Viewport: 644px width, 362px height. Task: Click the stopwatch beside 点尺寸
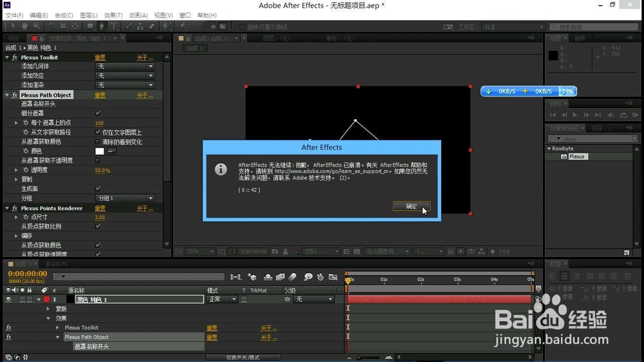26,217
